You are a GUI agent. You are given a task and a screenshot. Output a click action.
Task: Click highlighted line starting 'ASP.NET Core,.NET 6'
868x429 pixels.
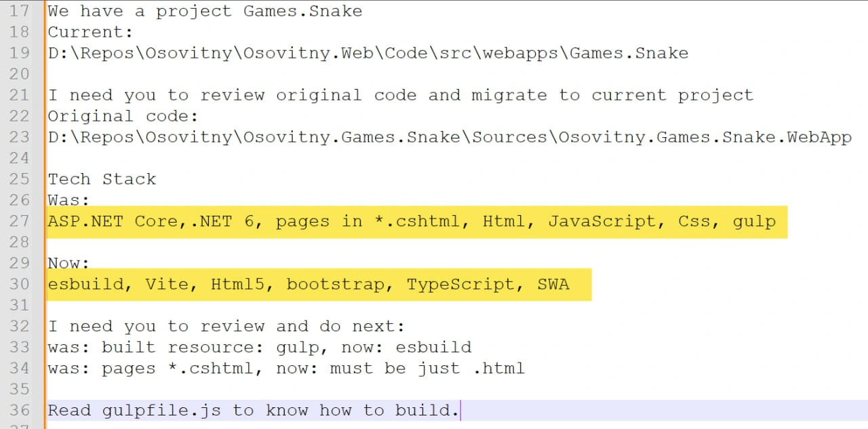(412, 222)
